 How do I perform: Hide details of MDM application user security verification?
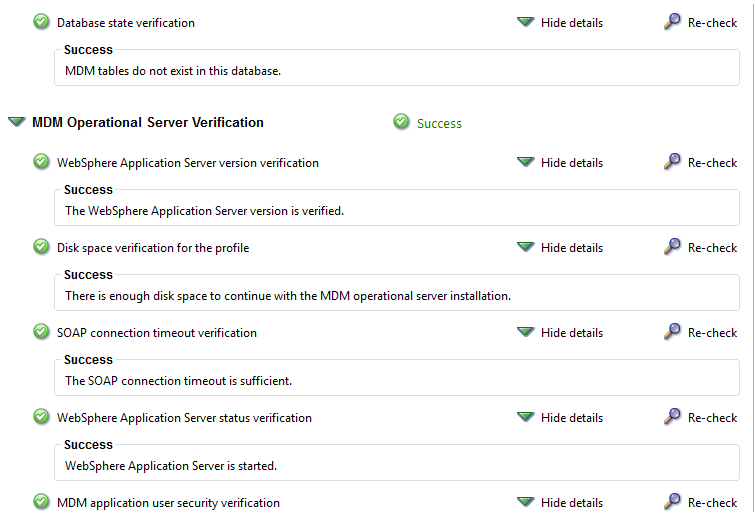(560, 503)
